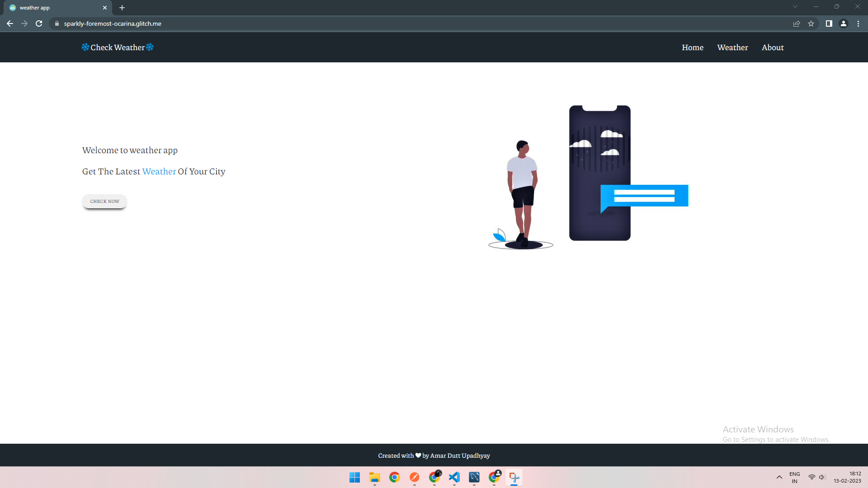
Task: Launch Google Chrome from the taskbar
Action: 394,477
